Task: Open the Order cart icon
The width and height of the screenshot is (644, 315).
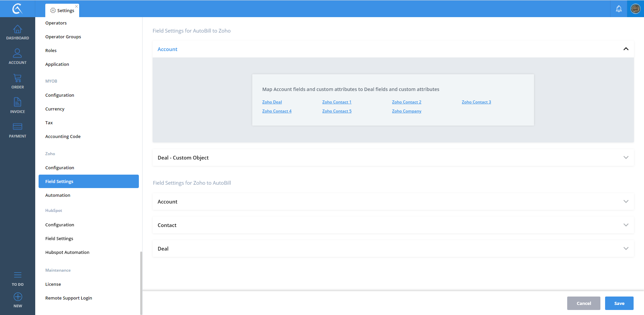Action: pyautogui.click(x=17, y=78)
